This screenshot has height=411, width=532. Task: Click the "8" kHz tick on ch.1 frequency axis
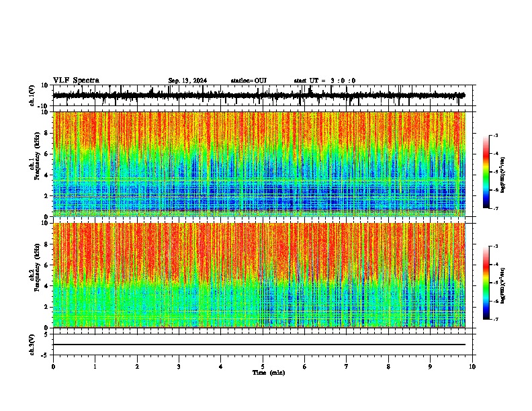tap(47, 133)
